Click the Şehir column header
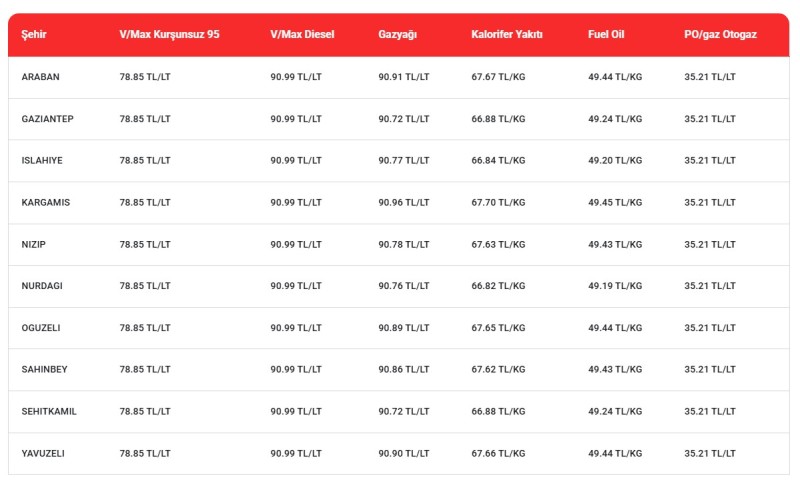The image size is (800, 492). coord(34,35)
